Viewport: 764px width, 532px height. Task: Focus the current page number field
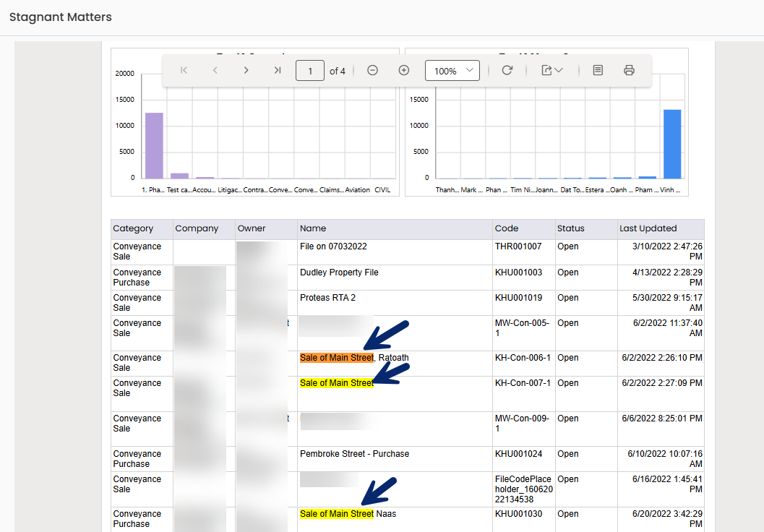tap(310, 71)
